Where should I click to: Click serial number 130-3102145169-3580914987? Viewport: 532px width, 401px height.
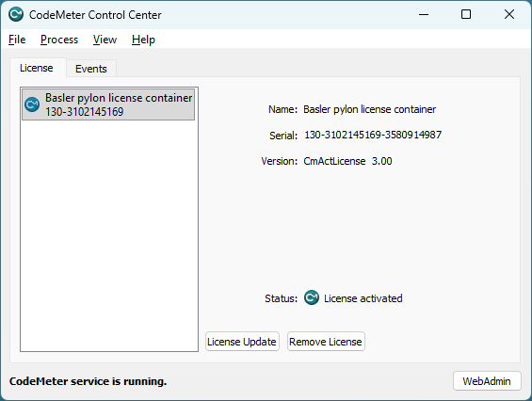click(x=373, y=135)
